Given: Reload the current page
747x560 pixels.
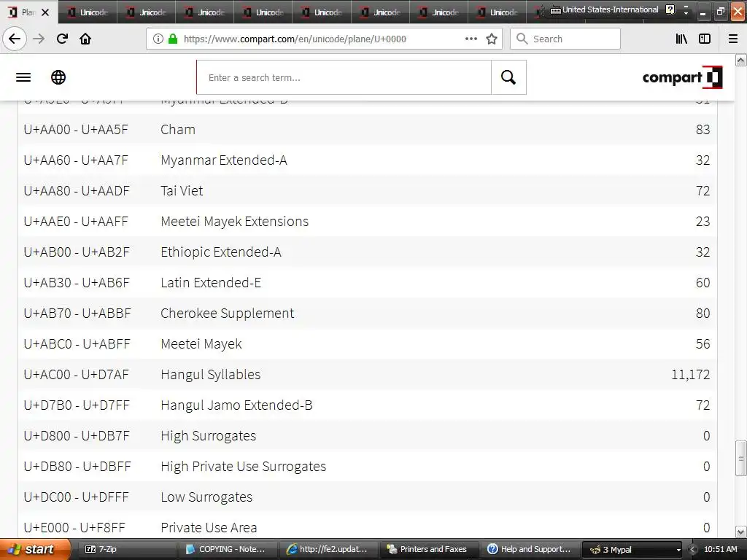Looking at the screenshot, I should point(62,39).
